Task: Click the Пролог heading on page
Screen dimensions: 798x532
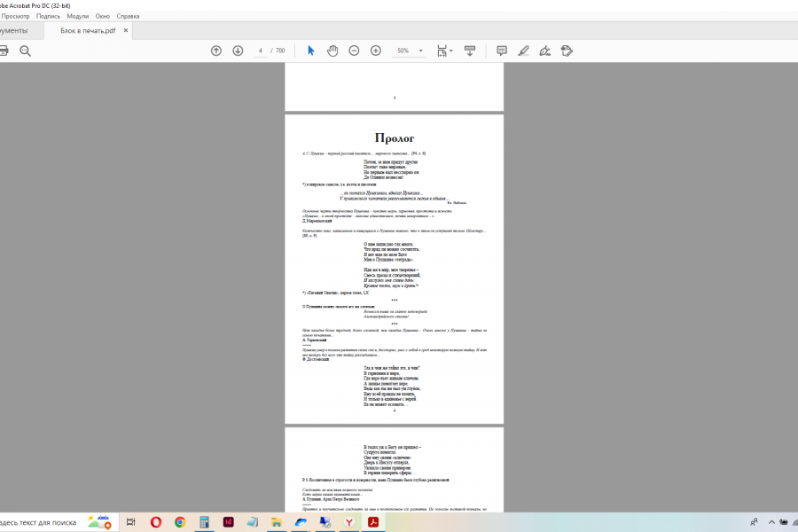Action: (x=395, y=137)
